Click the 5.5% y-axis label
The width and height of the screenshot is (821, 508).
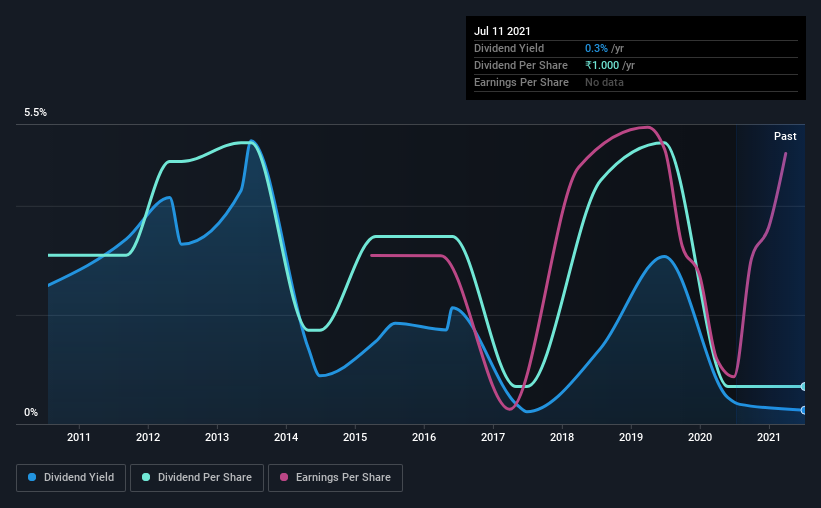(x=35, y=113)
